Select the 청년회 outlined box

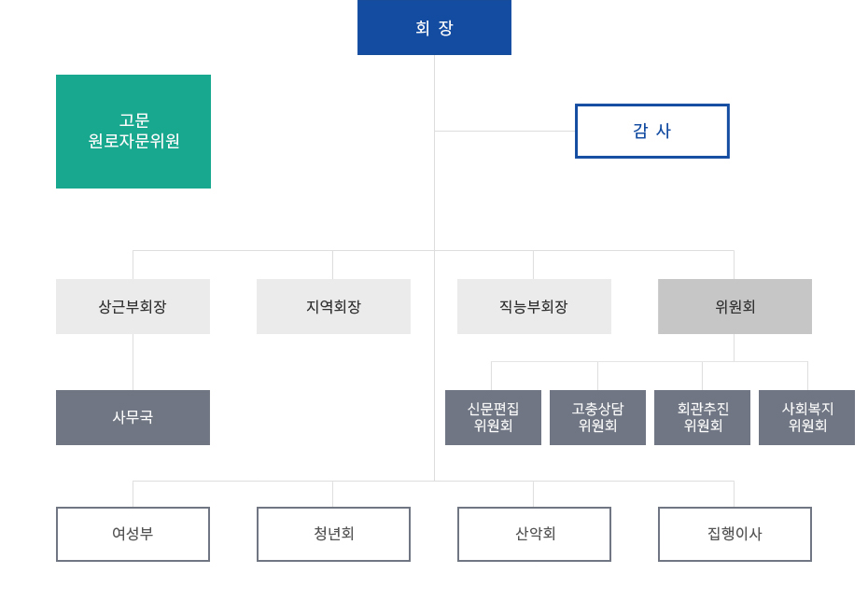pyautogui.click(x=333, y=534)
